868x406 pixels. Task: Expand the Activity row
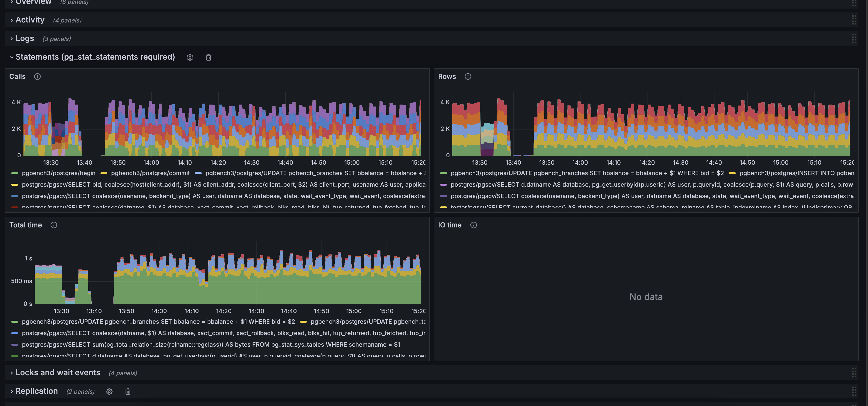click(30, 20)
